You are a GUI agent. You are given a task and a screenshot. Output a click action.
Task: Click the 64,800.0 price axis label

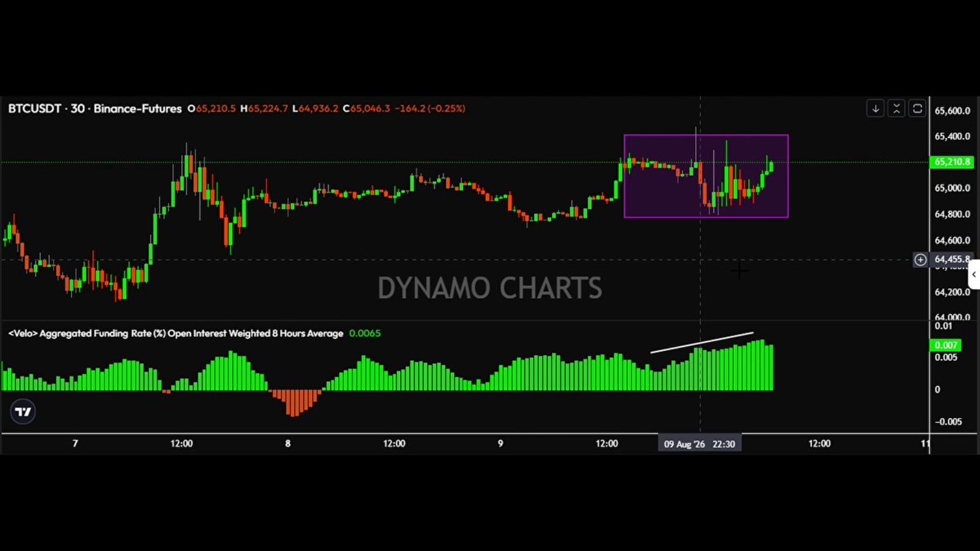point(952,215)
